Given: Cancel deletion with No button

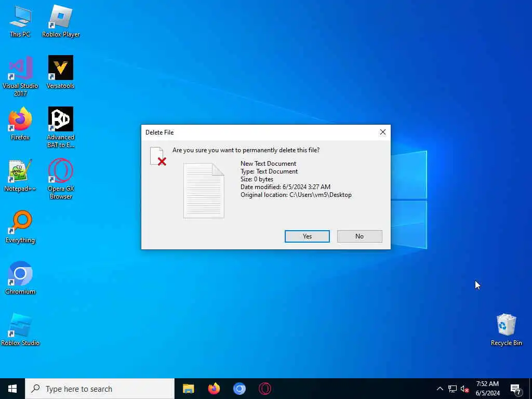Looking at the screenshot, I should click(360, 236).
